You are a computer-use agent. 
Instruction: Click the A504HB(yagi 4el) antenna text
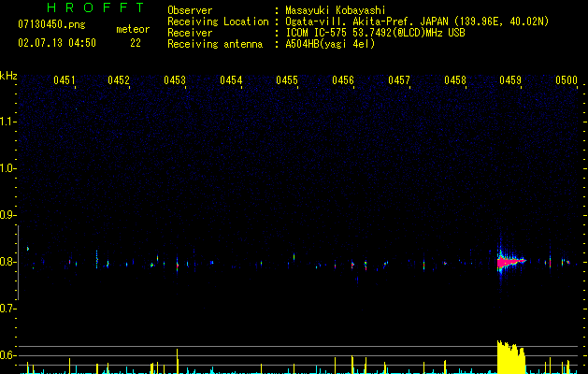click(330, 44)
